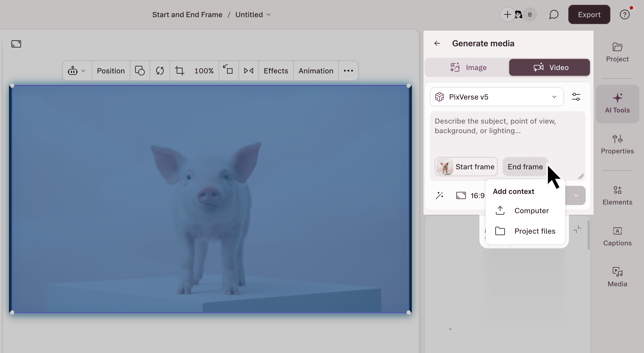This screenshot has height=353, width=644.
Task: Add a Start frame image
Action: (466, 167)
